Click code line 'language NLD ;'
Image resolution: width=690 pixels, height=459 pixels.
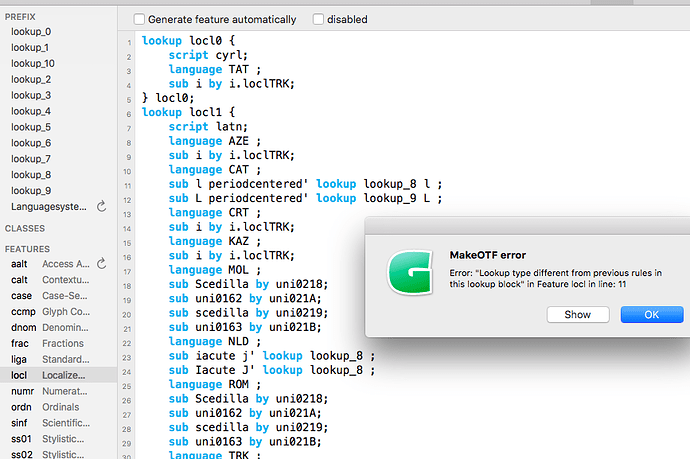(x=215, y=341)
